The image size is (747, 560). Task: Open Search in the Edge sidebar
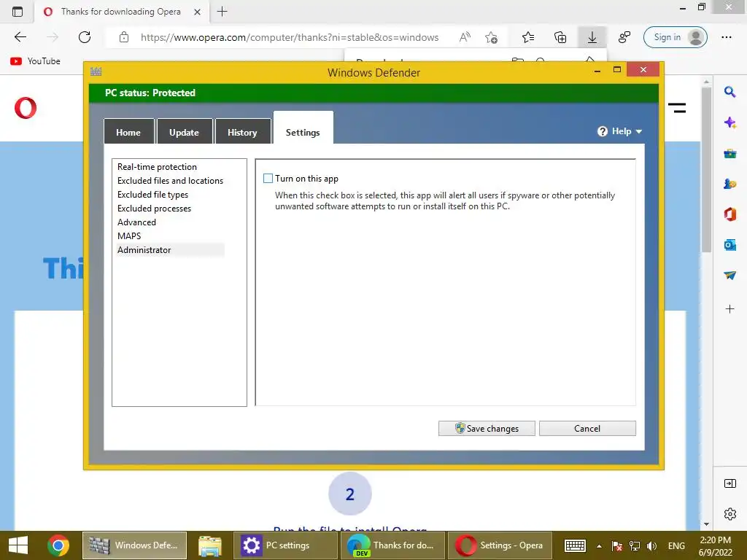point(729,92)
